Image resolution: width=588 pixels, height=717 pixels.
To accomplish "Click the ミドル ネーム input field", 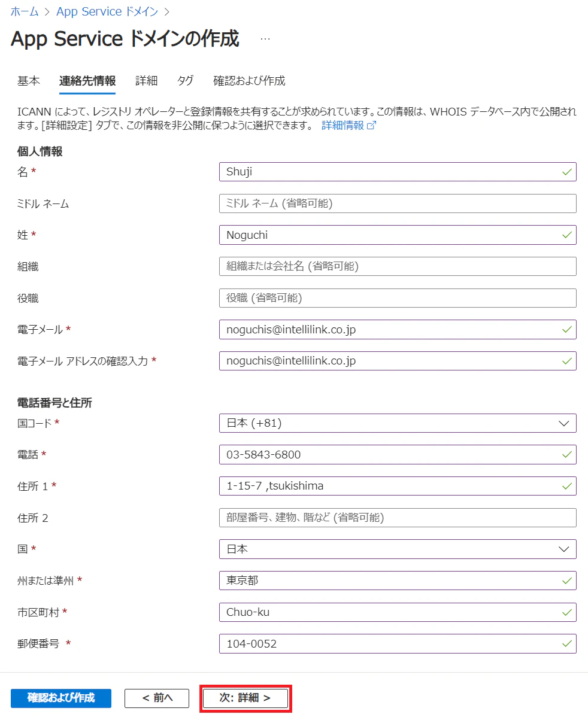I will click(x=397, y=203).
